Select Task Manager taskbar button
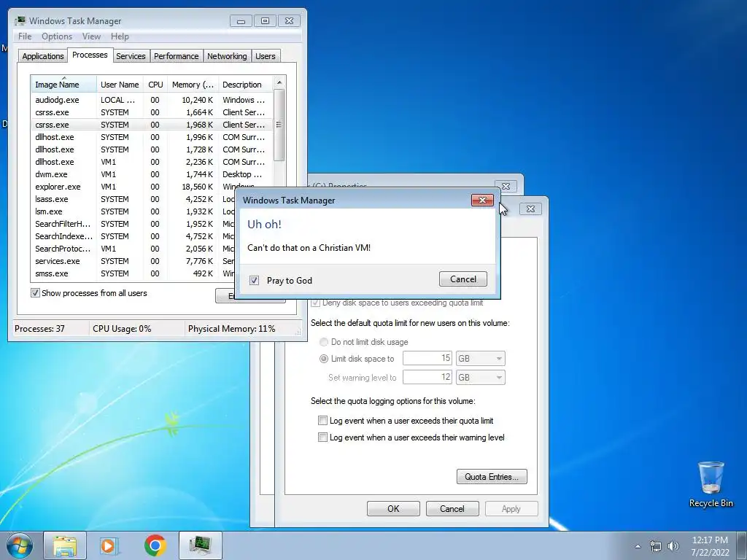 201,545
